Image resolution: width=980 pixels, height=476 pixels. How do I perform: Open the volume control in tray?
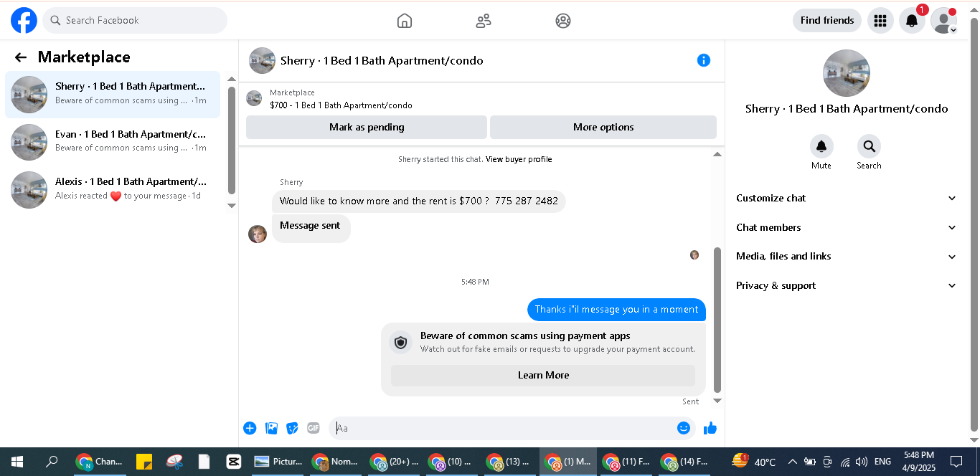[862, 462]
